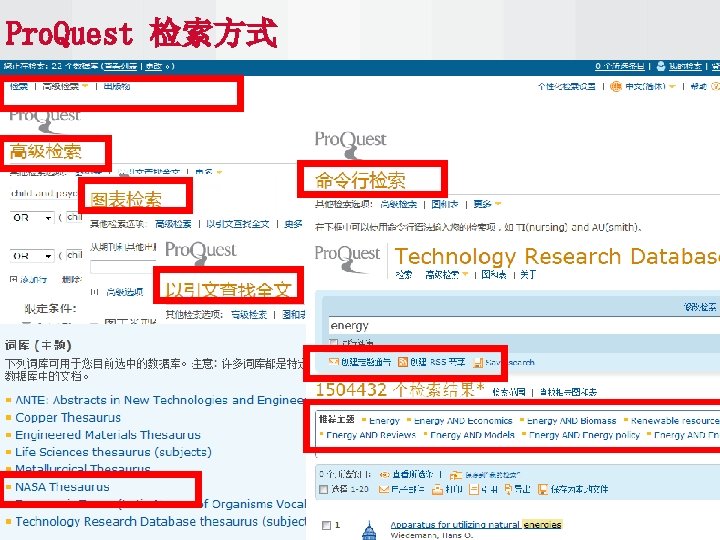Expand the 更多 dropdown under 命令行检索

point(498,204)
